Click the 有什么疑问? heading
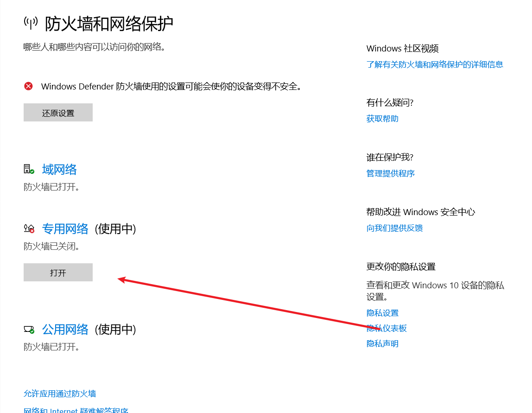The width and height of the screenshot is (532, 413). [390, 102]
